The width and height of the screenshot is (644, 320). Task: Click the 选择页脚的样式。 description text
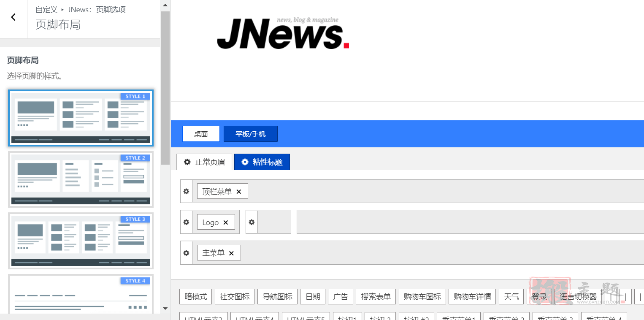[35, 76]
